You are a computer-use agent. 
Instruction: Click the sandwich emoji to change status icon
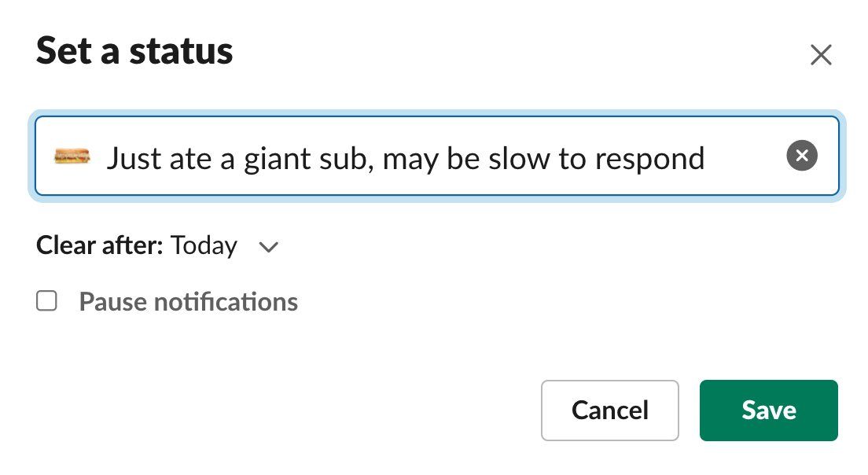pos(72,156)
